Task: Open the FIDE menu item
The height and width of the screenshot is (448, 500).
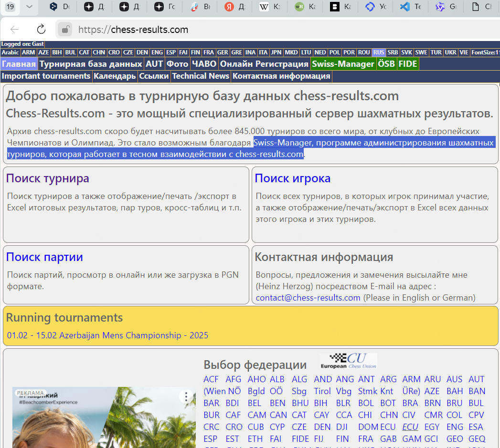Action: [407, 64]
